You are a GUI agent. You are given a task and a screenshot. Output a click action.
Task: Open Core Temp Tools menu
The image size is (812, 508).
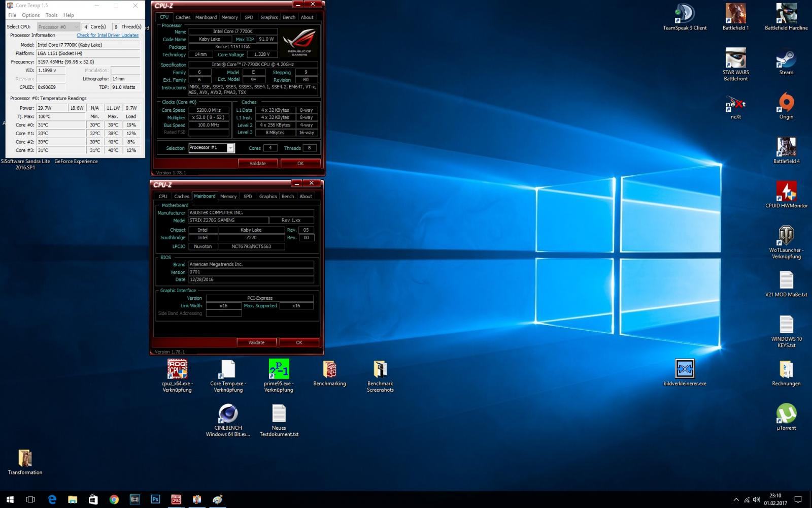coord(51,15)
